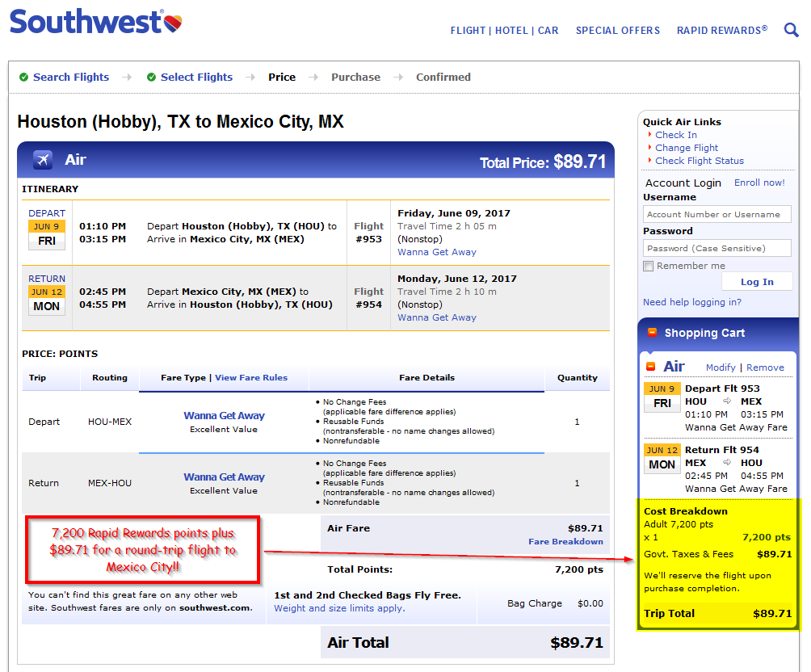Toggle the Remember me checkbox
This screenshot has height=672, width=811.
click(648, 266)
